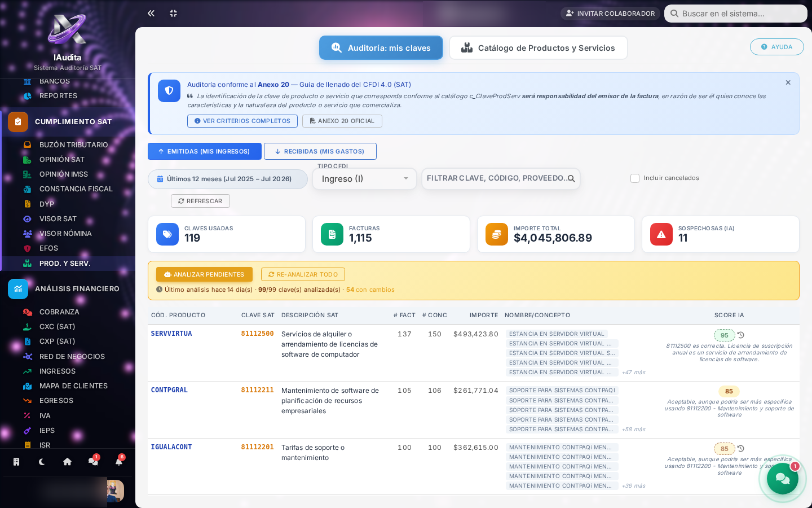Viewport: 812px width, 508px height.
Task: Open the Buzón Tributario menu item
Action: pos(73,144)
